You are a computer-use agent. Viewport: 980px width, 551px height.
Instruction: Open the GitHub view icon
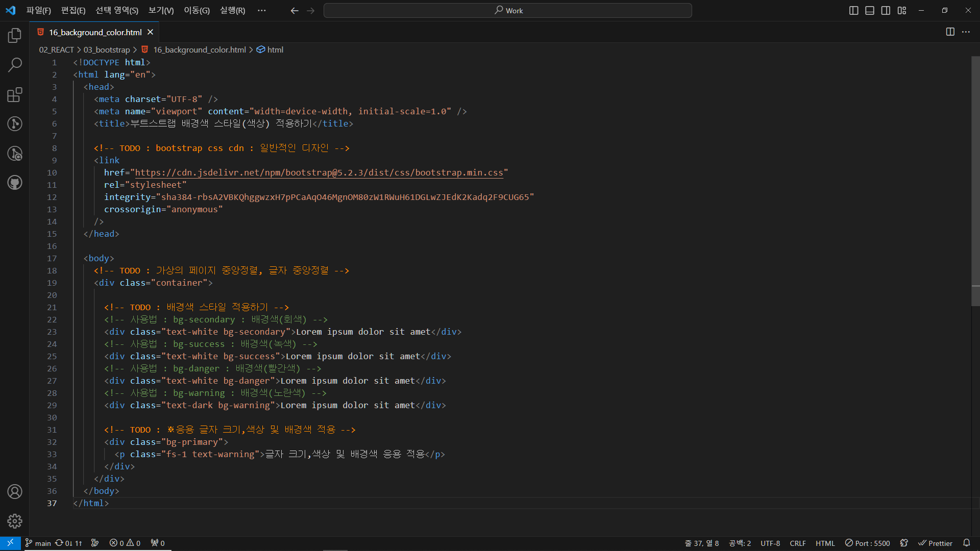pos(15,183)
